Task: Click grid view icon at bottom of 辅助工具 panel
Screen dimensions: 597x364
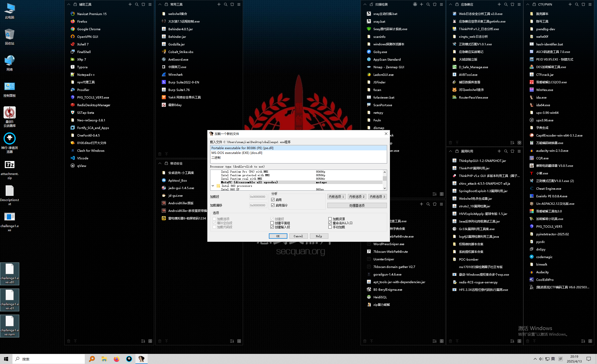Action: point(150,341)
